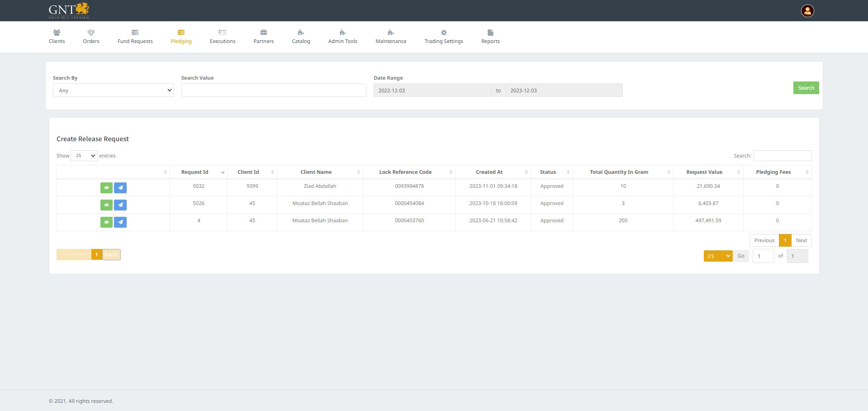Go to Fund Requests menu
Viewport: 868px width, 411px height.
point(135,37)
